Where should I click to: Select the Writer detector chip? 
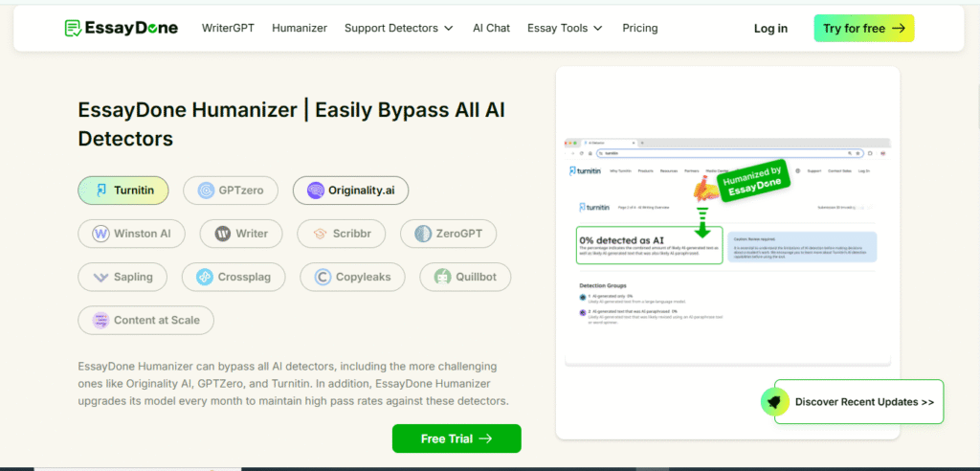coord(241,234)
